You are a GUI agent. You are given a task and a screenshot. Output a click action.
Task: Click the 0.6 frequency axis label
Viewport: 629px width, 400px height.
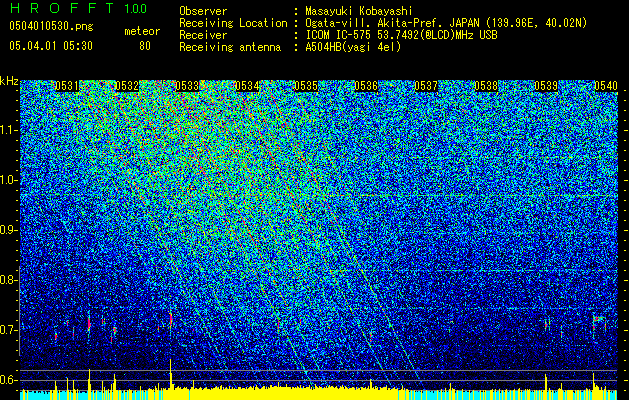pos(8,380)
